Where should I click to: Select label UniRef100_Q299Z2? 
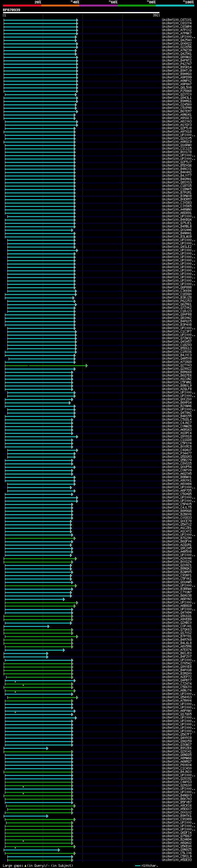[177, 369]
